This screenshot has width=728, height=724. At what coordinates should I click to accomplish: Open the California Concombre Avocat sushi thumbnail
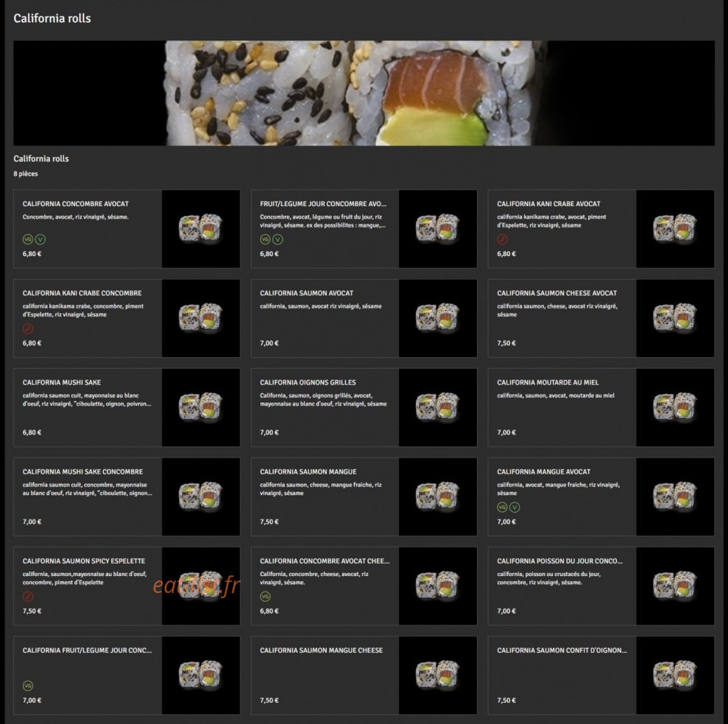(200, 228)
